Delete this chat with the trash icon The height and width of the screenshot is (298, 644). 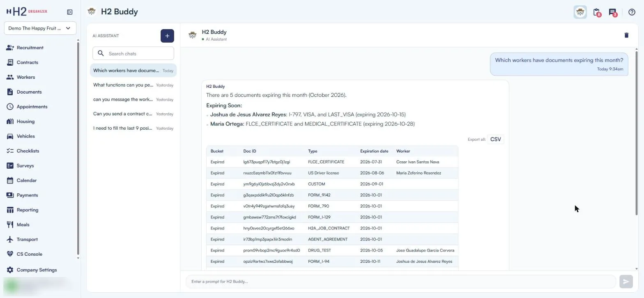point(626,35)
